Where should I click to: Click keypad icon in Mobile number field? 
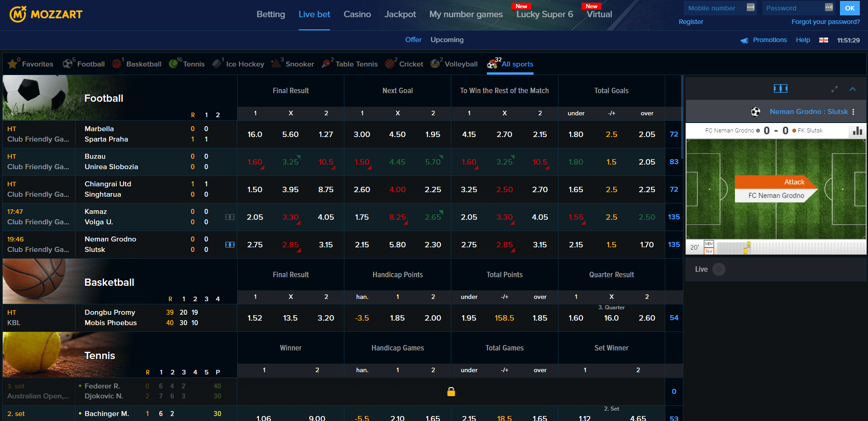[751, 8]
